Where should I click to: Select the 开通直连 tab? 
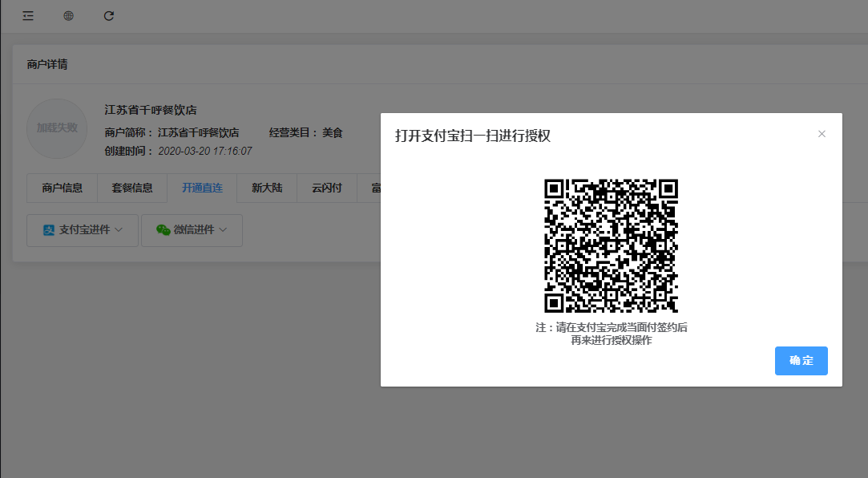(202, 188)
